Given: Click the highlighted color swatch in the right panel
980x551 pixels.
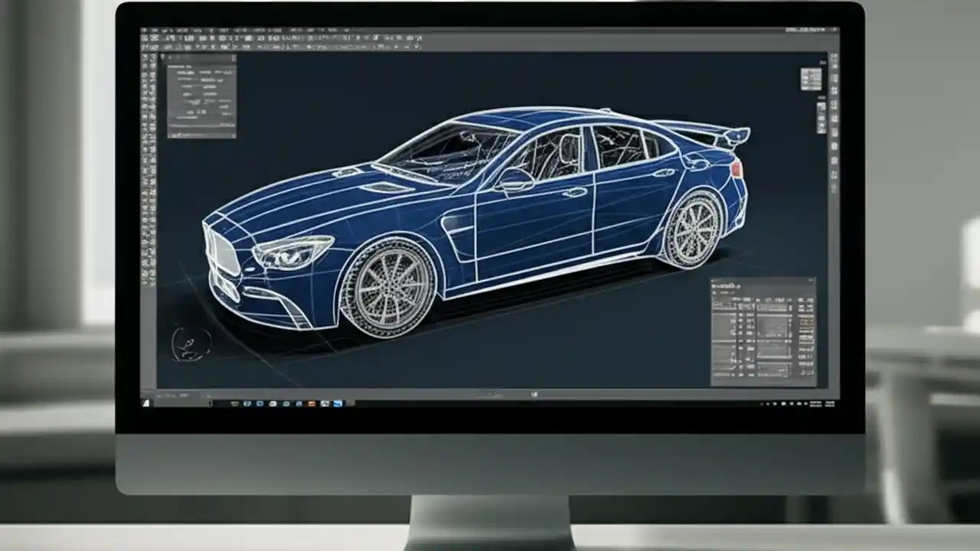Looking at the screenshot, I should (x=806, y=321).
